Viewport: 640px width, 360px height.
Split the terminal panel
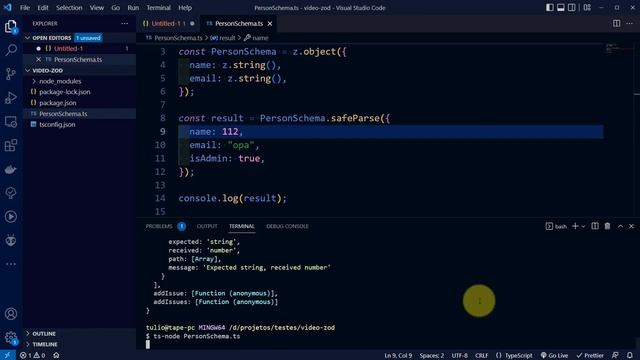pos(595,226)
